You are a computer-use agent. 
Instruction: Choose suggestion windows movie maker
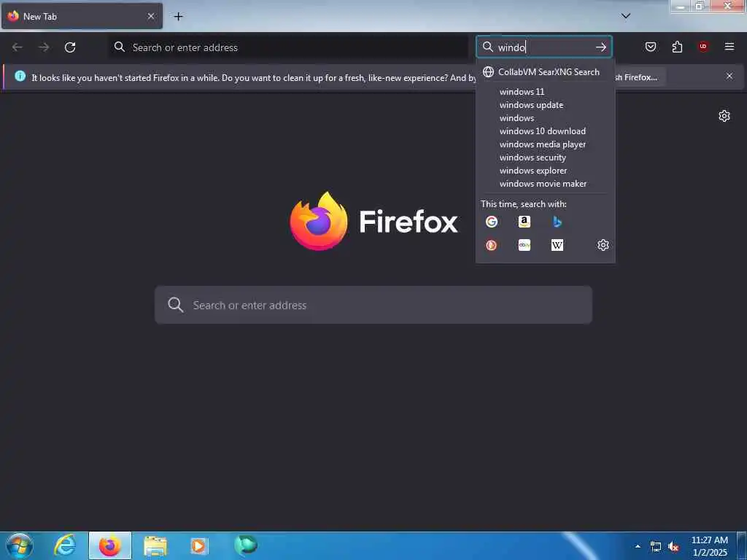tap(546, 183)
